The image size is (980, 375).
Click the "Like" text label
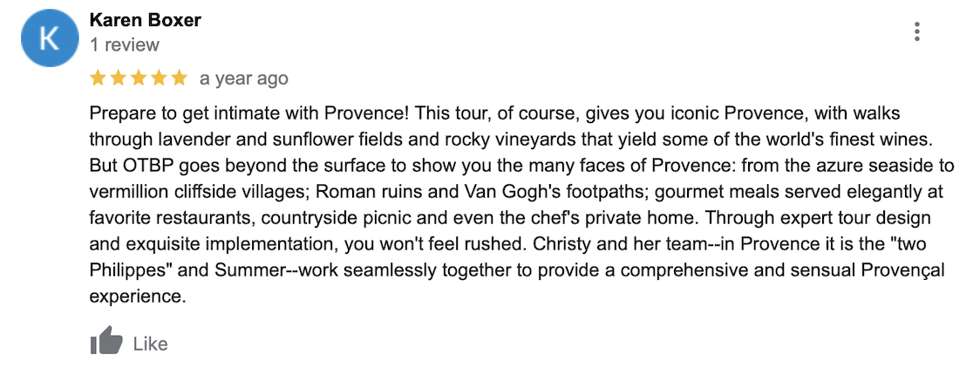point(151,344)
